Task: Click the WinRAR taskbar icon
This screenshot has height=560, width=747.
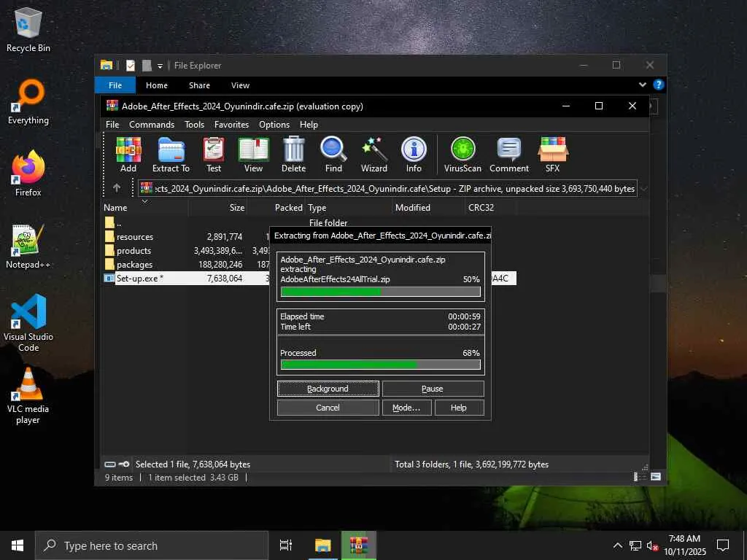Action: click(x=359, y=545)
